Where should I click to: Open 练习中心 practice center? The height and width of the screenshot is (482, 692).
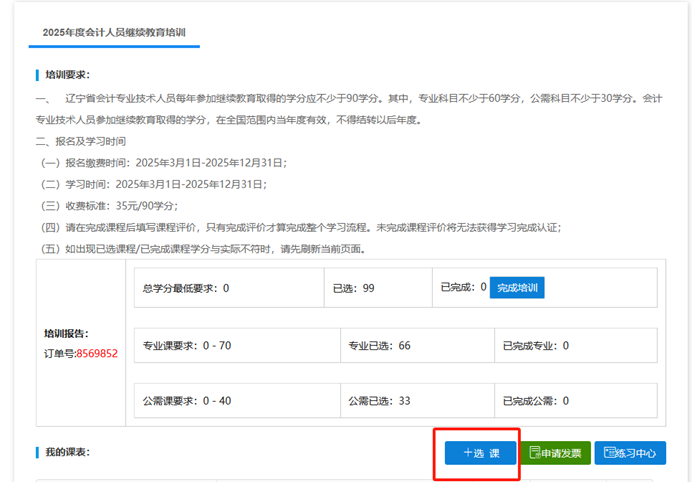pos(630,453)
